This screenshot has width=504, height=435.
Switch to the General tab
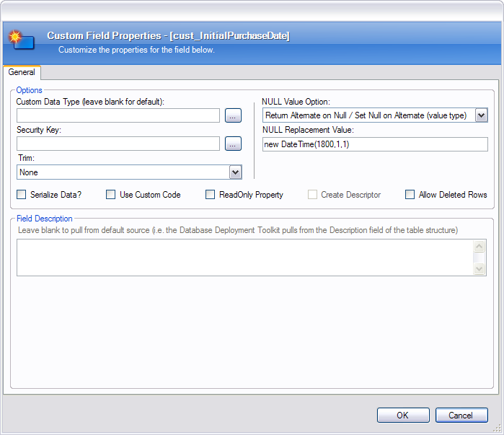coord(22,73)
